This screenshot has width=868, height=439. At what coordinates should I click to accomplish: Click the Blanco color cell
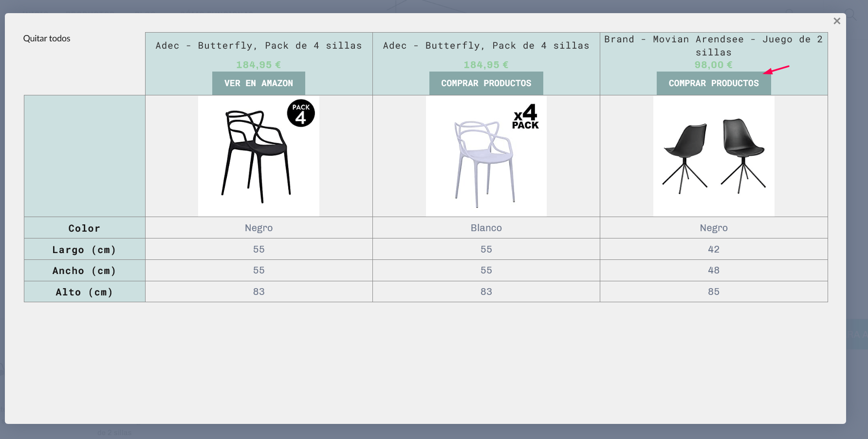[486, 228]
